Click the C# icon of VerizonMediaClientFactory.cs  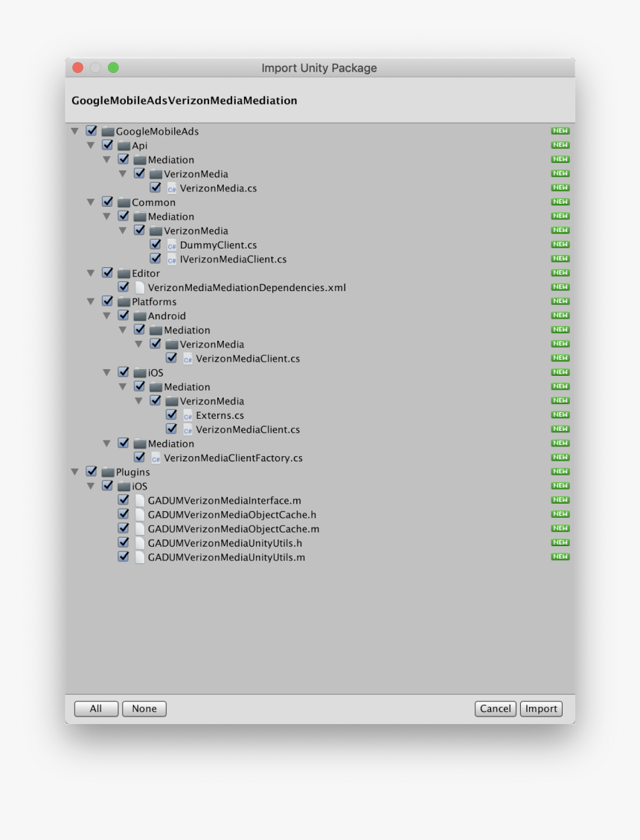(156, 458)
